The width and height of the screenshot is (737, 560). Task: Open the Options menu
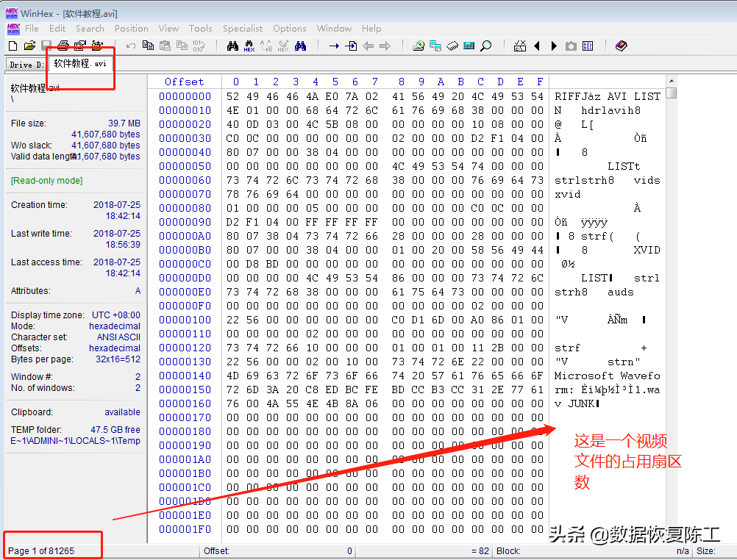coord(290,28)
